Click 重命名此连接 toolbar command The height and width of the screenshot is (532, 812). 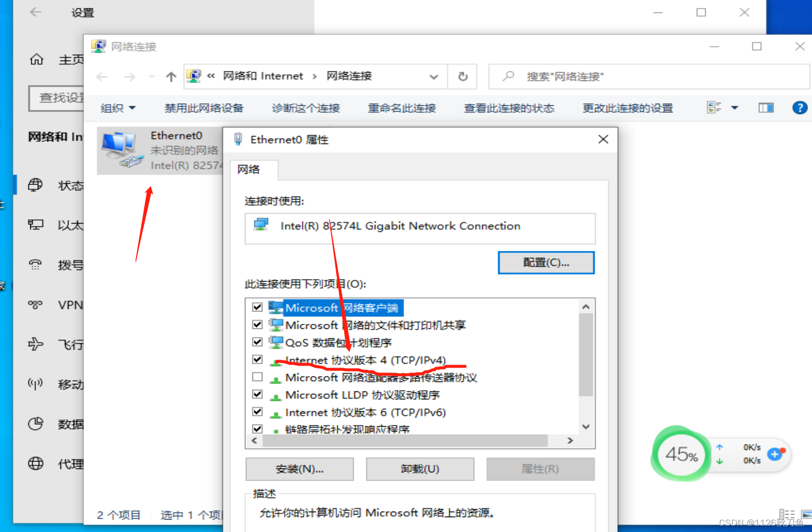(x=401, y=108)
